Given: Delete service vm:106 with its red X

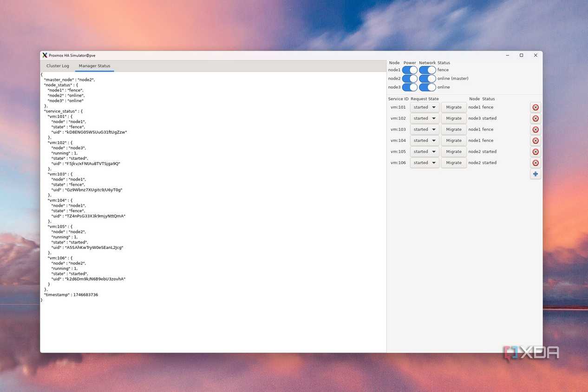Looking at the screenshot, I should click(536, 163).
